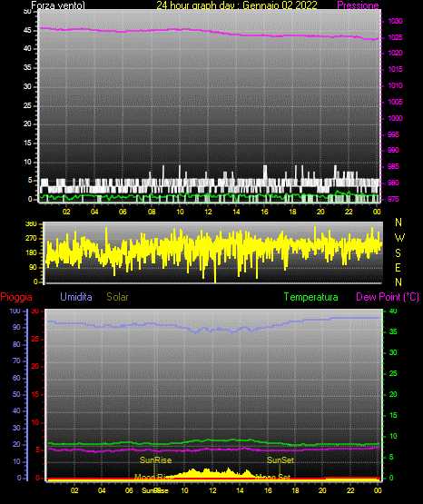Click hour 12 under the temperature chart
This screenshot has height=504, width=423.
pyautogui.click(x=212, y=490)
